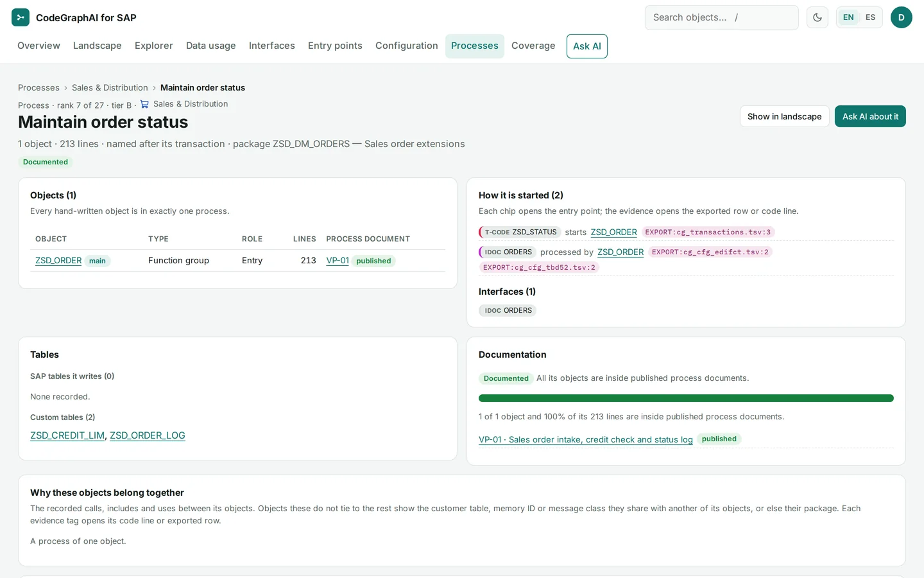Open custom table ZSD_CREDIT_LIM
The image size is (924, 578).
click(67, 435)
